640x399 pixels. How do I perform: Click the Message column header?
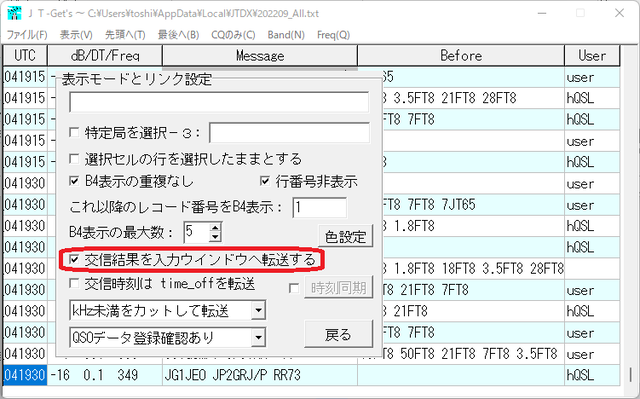(x=260, y=55)
